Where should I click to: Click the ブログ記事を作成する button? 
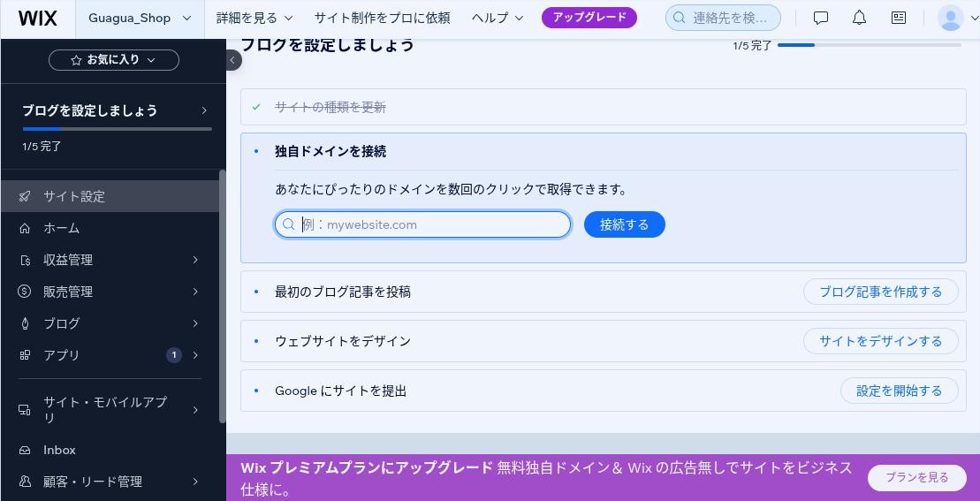pyautogui.click(x=881, y=292)
